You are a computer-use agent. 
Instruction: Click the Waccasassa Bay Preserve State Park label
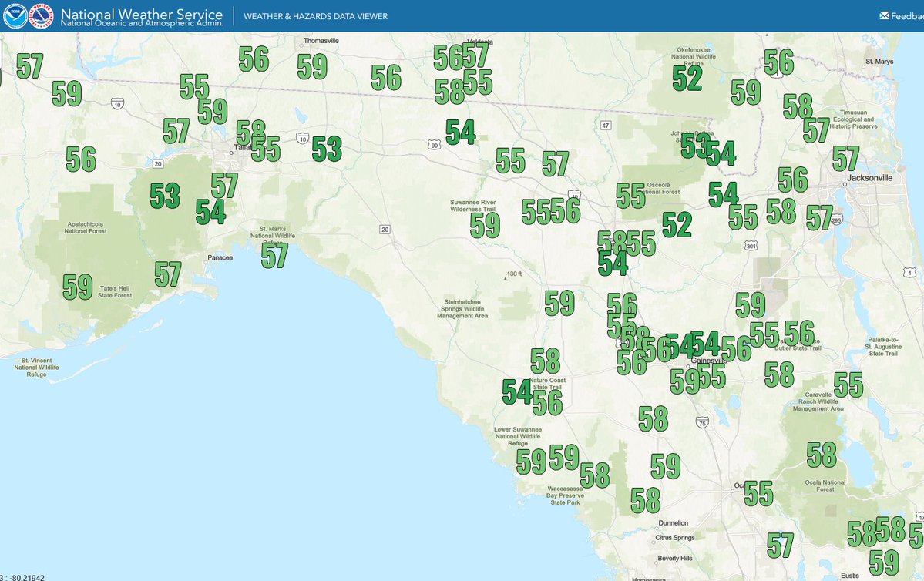565,495
